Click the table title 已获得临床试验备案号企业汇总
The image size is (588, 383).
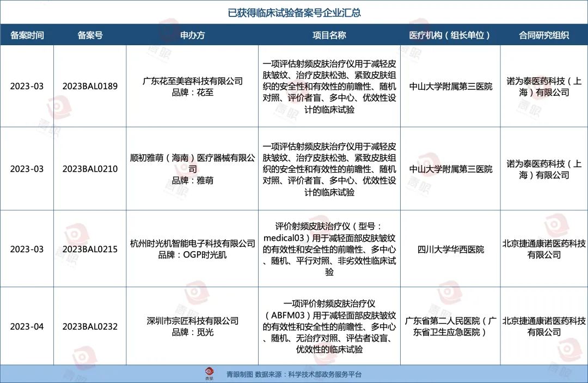(x=294, y=12)
